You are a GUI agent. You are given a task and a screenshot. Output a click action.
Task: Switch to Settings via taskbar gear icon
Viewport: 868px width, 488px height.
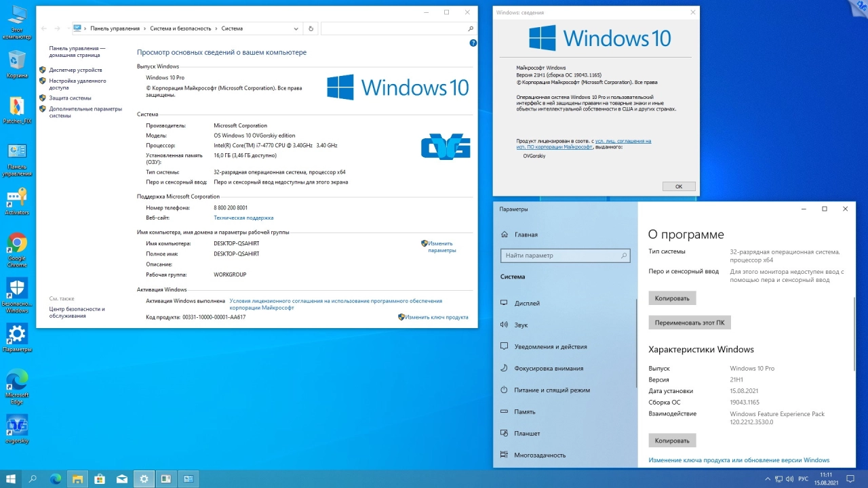144,479
